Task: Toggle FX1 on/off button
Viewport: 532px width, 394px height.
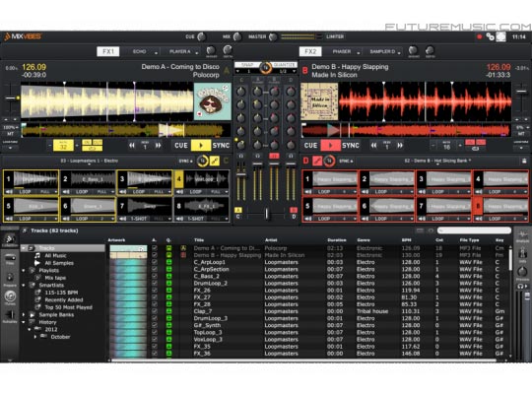Action: point(108,51)
